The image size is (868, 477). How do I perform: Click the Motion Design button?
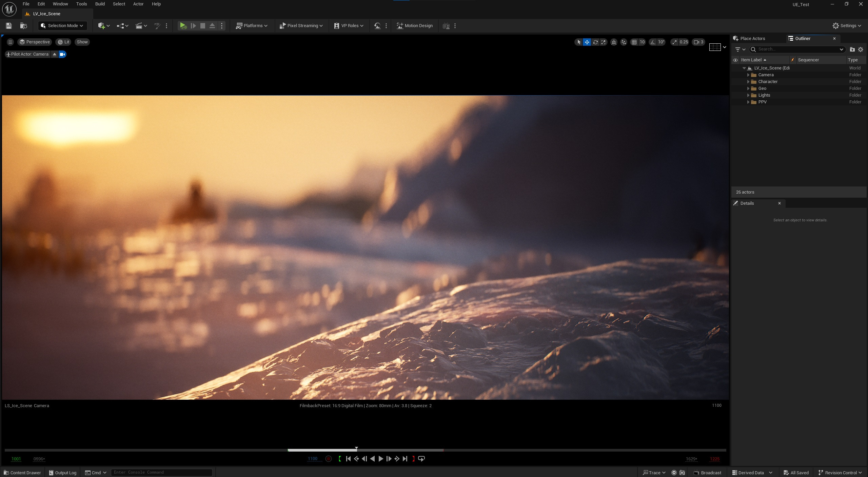415,26
